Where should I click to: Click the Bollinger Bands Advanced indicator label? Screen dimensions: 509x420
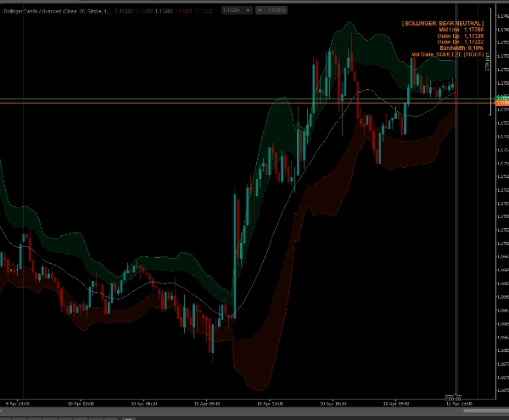click(x=58, y=11)
